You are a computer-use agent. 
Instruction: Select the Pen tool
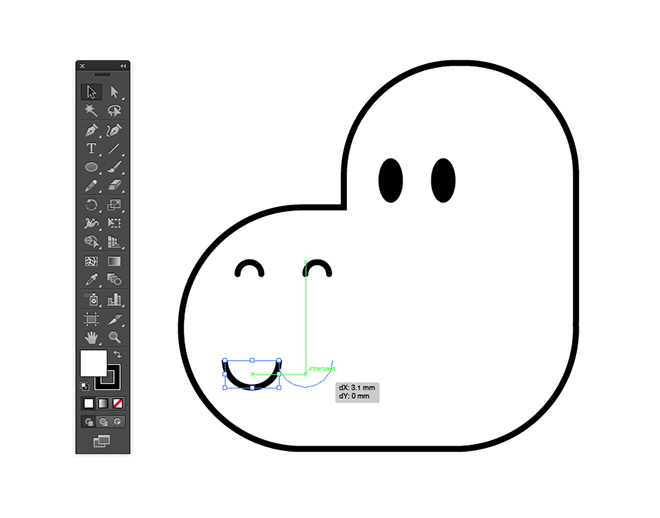click(x=91, y=130)
